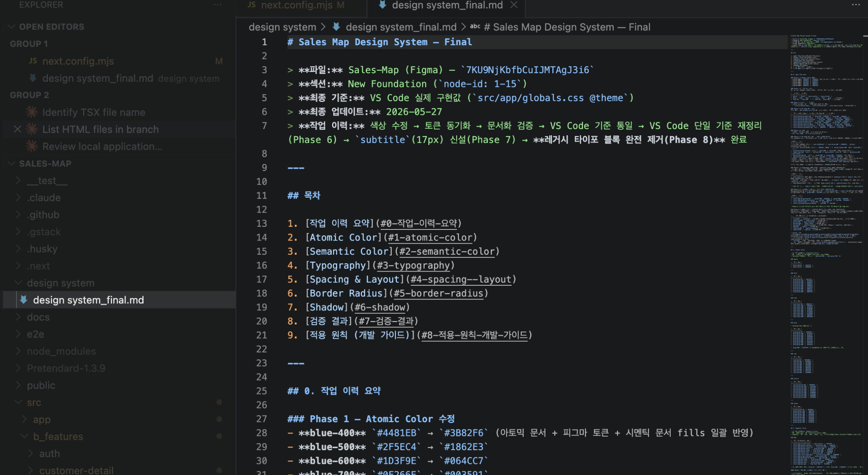Screen dimensions: 868x475
Task: Expand the e2e folder
Action: click(18, 334)
